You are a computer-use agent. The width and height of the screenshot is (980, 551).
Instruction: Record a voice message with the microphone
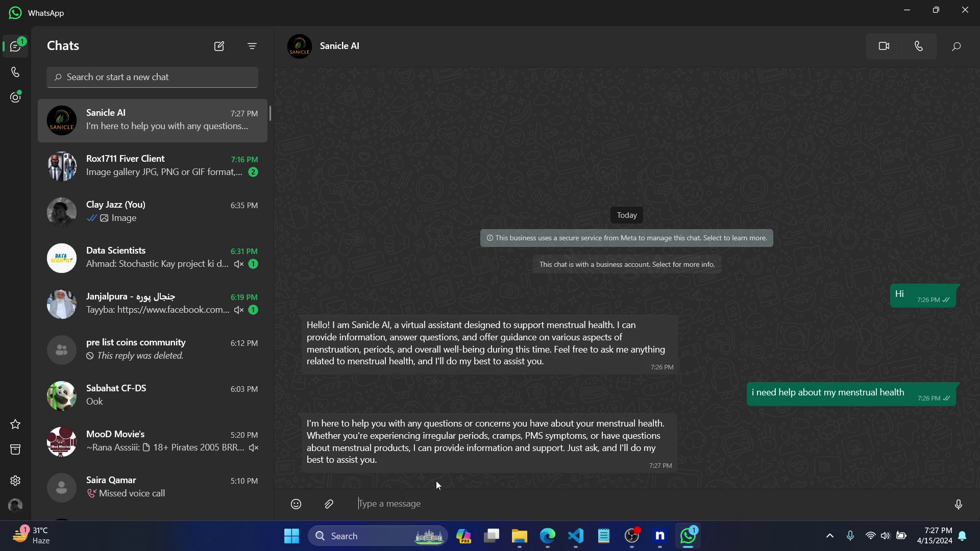tap(958, 504)
